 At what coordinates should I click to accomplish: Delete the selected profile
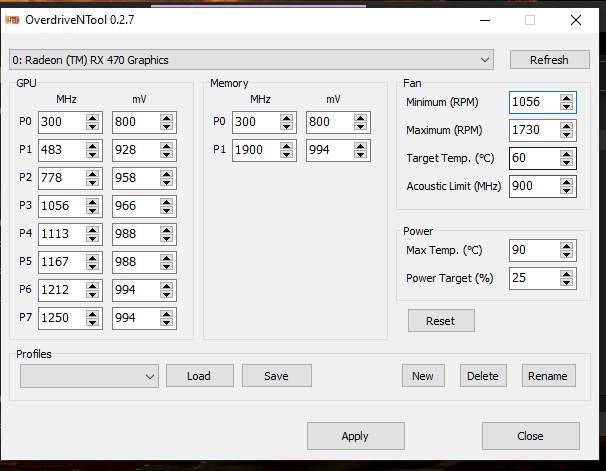[483, 376]
